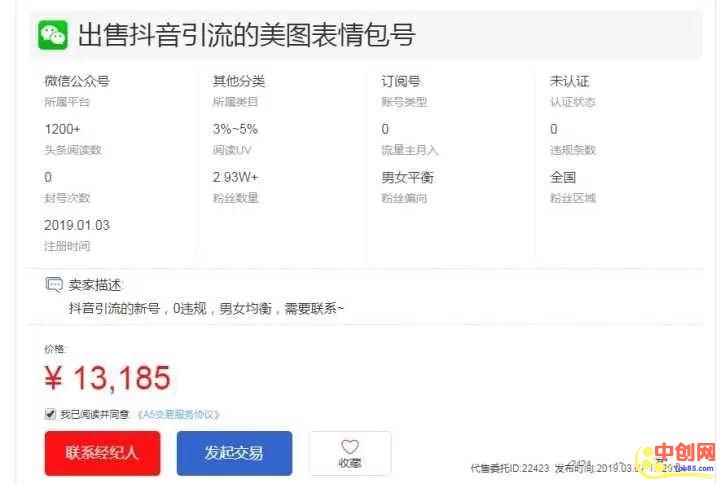
Task: Click the 2019.01.03 registration date
Action: coord(77,225)
